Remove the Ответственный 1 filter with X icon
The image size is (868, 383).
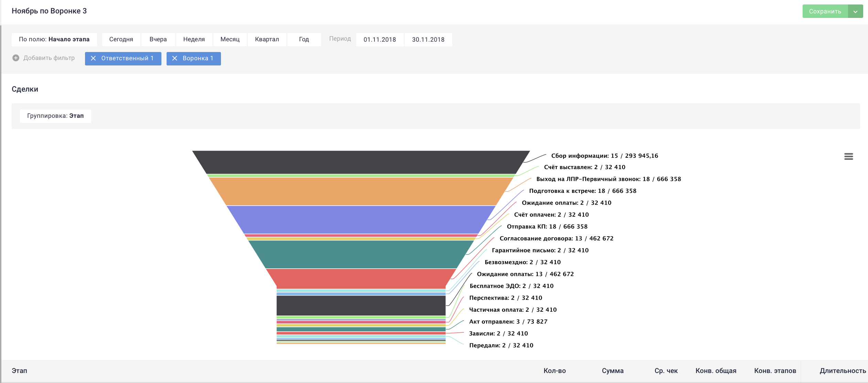click(x=93, y=59)
